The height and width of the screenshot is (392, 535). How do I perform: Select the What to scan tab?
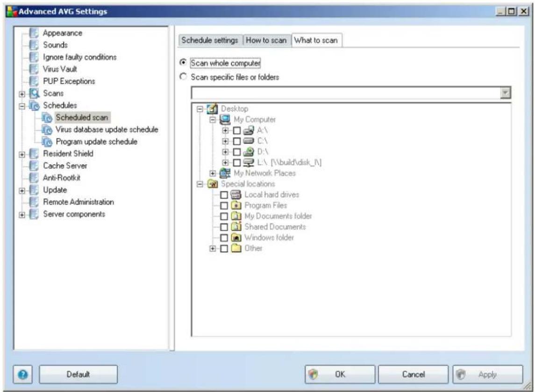pos(316,40)
